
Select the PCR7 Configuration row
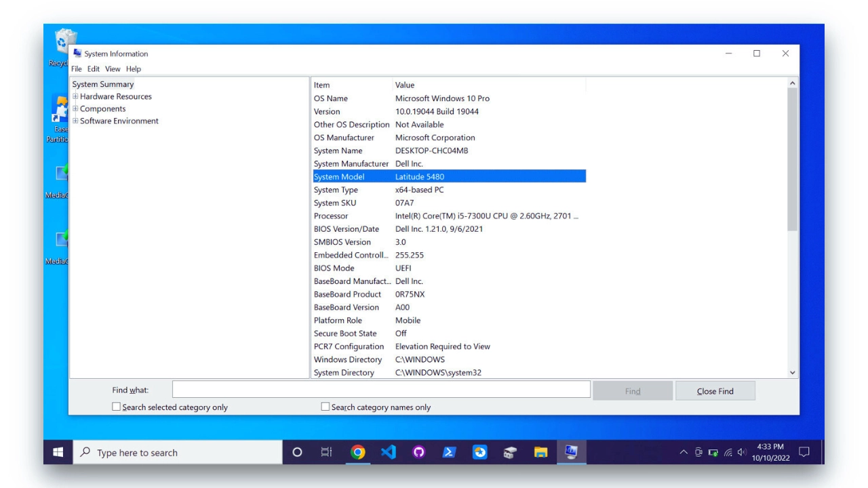click(x=449, y=346)
